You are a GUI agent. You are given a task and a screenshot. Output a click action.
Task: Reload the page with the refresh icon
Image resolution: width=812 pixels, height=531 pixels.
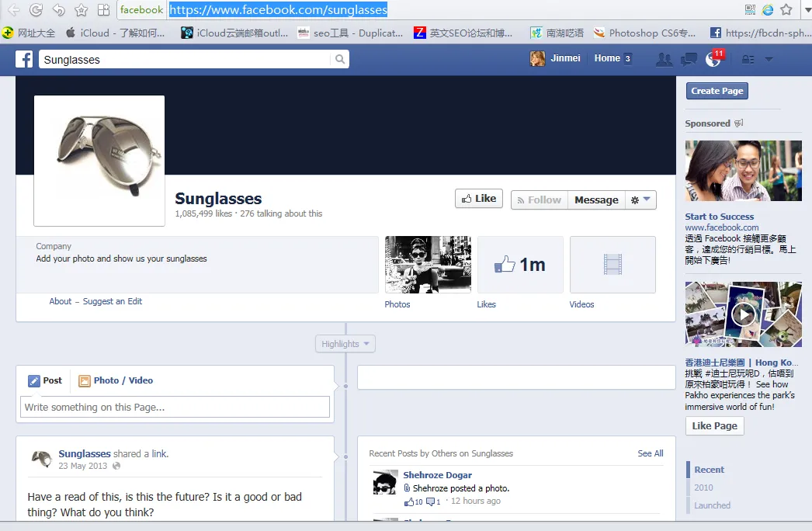[36, 10]
